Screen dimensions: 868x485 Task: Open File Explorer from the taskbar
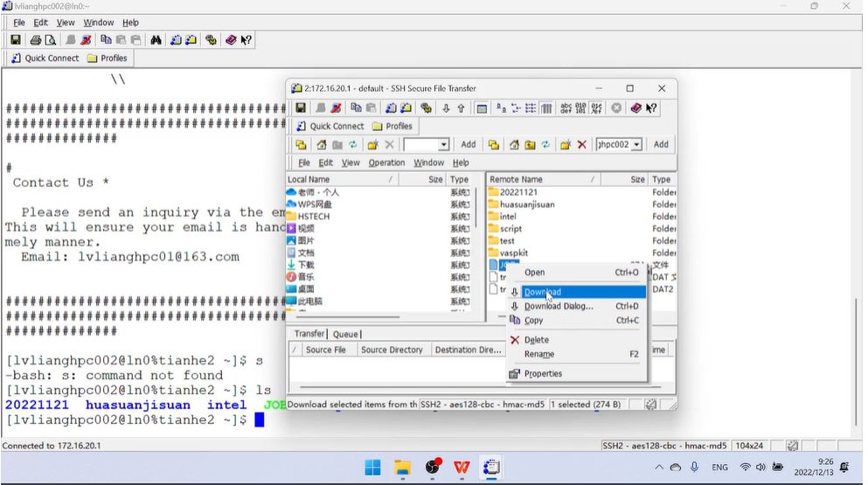coord(402,468)
